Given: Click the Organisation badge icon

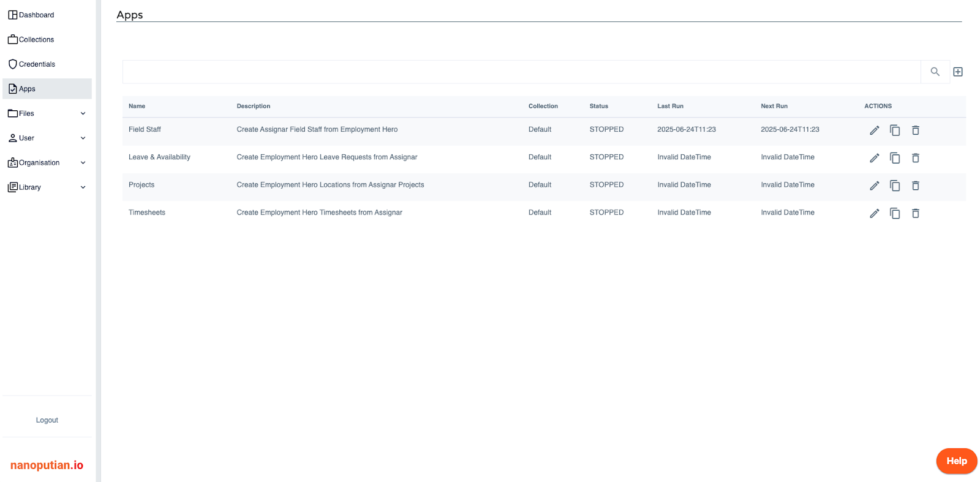Looking at the screenshot, I should point(13,162).
